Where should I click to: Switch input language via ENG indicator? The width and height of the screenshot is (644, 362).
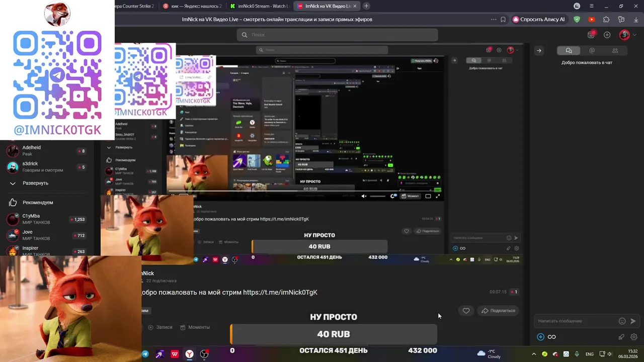(x=589, y=354)
